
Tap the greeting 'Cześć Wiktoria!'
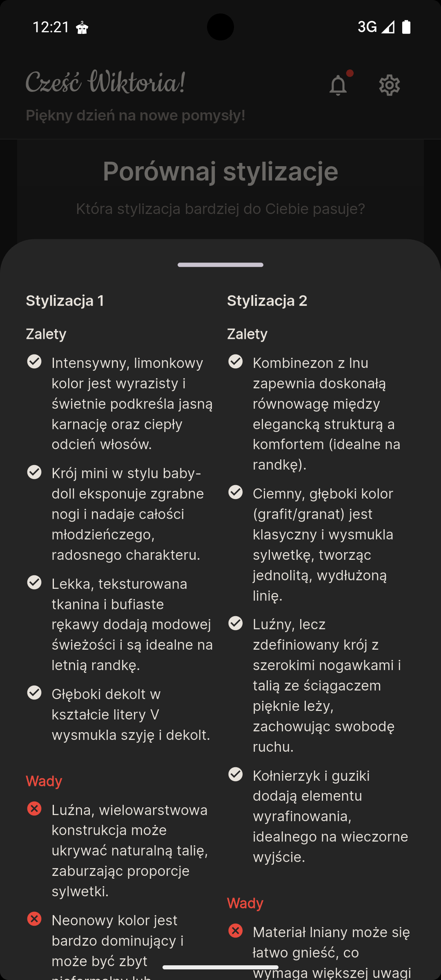pyautogui.click(x=105, y=84)
